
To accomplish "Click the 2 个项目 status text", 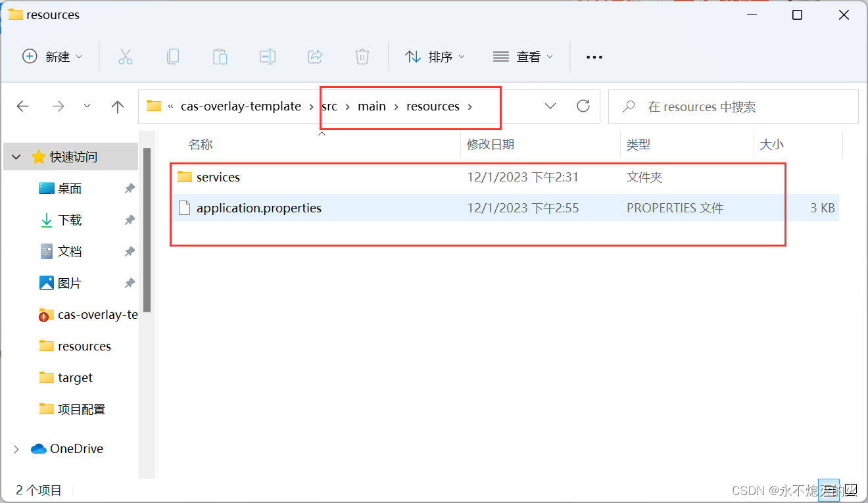I will 39,491.
